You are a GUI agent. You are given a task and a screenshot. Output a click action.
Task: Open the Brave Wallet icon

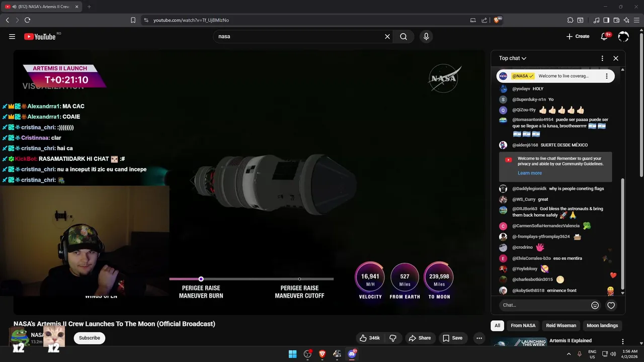click(616, 20)
